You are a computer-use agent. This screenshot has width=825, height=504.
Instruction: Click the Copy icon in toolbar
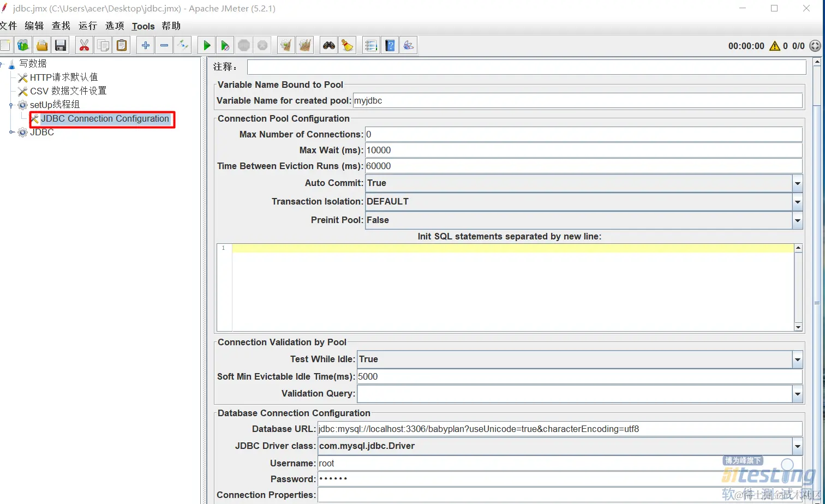coord(103,45)
